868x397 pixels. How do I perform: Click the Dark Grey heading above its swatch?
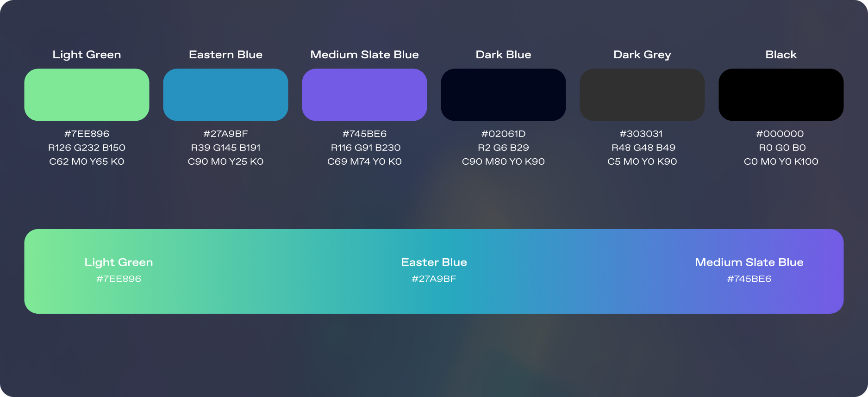click(x=642, y=55)
